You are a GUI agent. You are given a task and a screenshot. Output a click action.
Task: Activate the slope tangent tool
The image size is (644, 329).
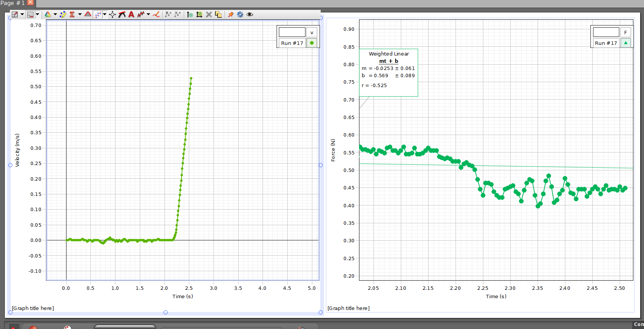122,14
